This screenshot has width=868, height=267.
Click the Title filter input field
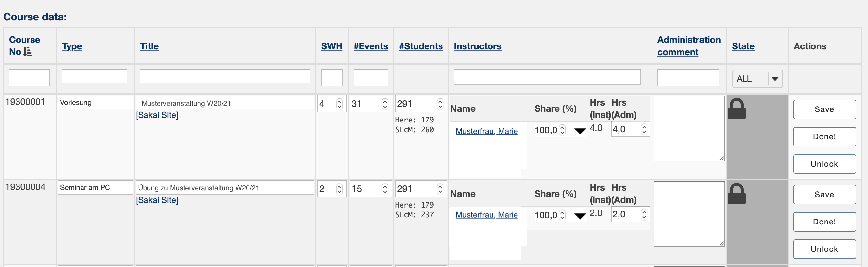(x=225, y=77)
